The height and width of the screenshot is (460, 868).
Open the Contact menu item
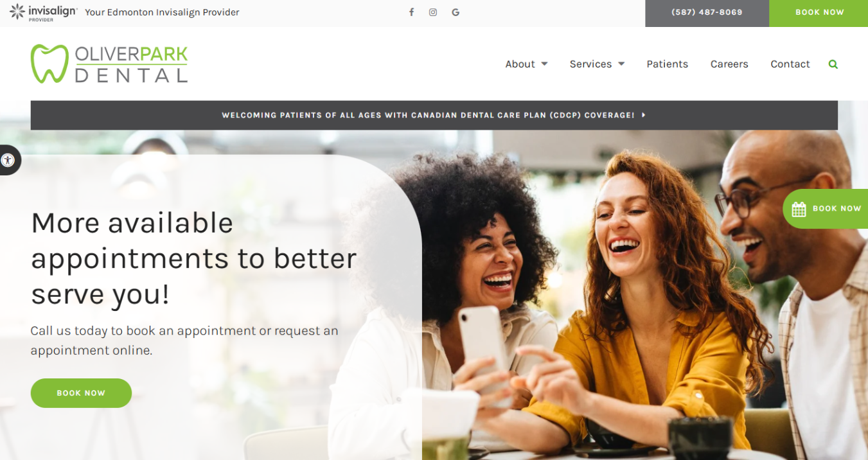click(x=790, y=64)
